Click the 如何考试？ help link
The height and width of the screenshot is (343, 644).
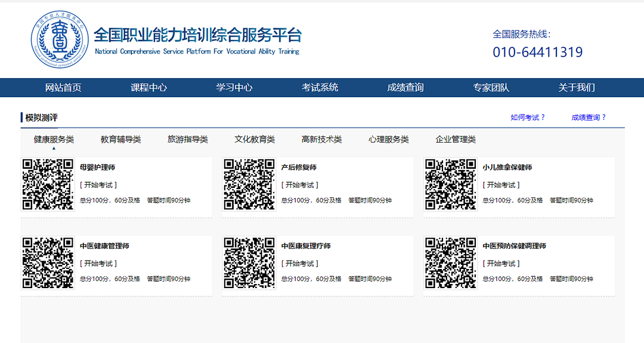[528, 118]
